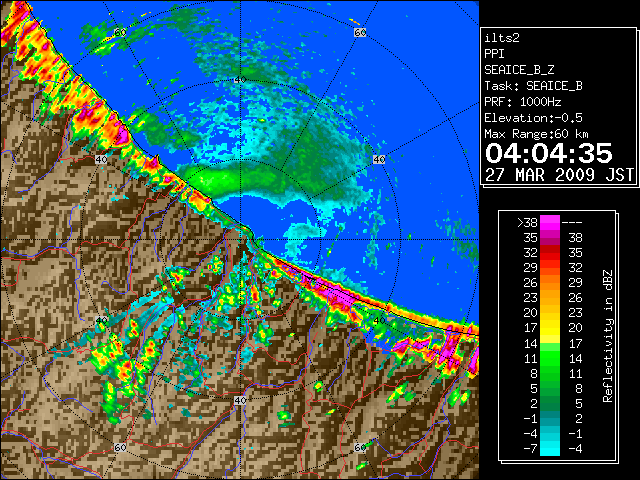
Task: Click the 60 km ring label in northeast sector
Action: point(360,32)
